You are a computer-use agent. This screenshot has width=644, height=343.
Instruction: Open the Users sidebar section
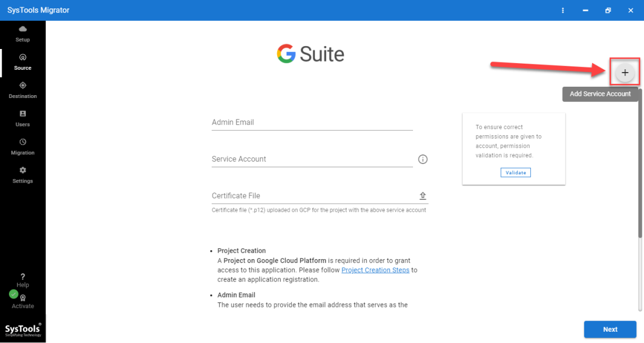[x=23, y=119]
